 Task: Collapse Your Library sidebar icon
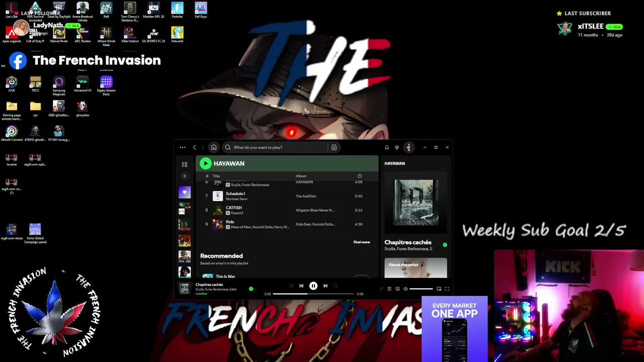(185, 164)
